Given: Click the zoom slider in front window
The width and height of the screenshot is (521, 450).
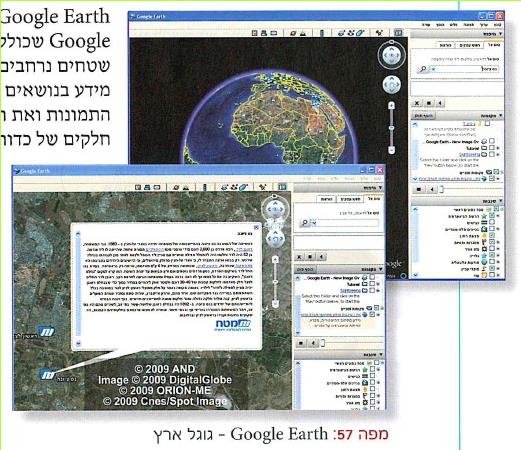Looking at the screenshot, I should coord(275,282).
